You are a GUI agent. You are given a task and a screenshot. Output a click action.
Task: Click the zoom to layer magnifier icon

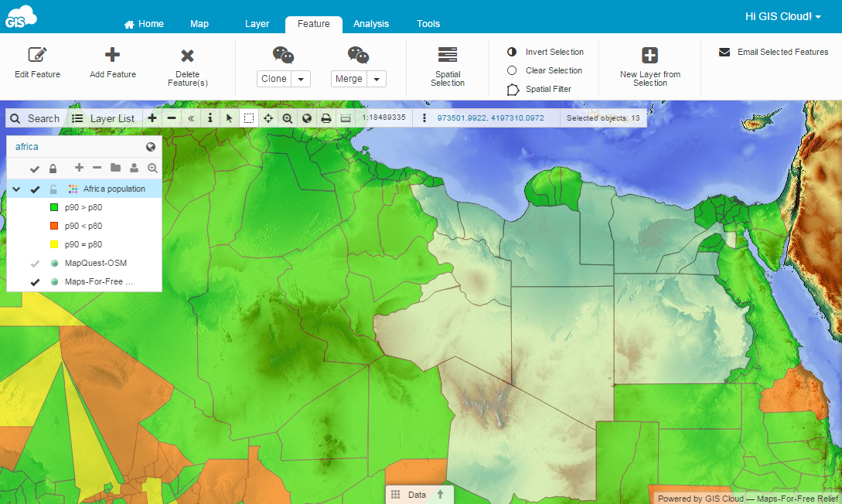point(152,168)
